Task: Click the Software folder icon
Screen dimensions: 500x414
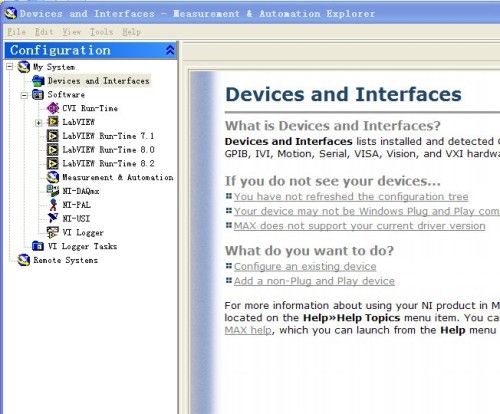Action: pyautogui.click(x=38, y=95)
